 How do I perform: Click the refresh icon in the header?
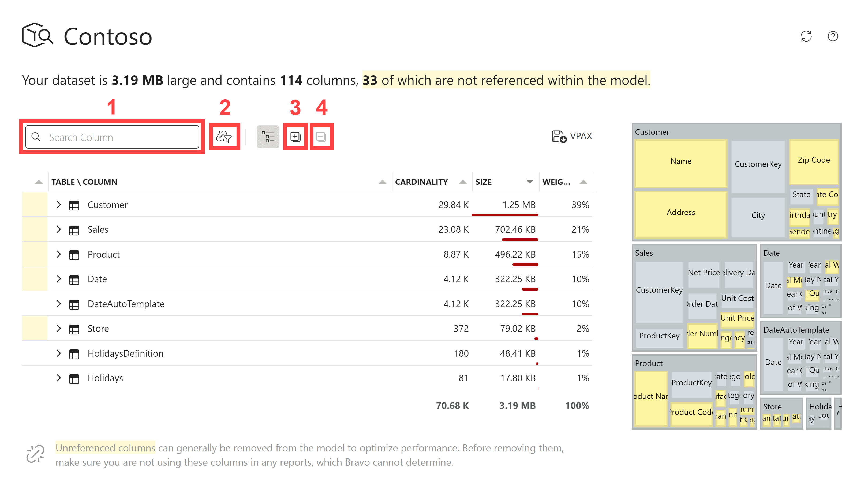click(806, 36)
